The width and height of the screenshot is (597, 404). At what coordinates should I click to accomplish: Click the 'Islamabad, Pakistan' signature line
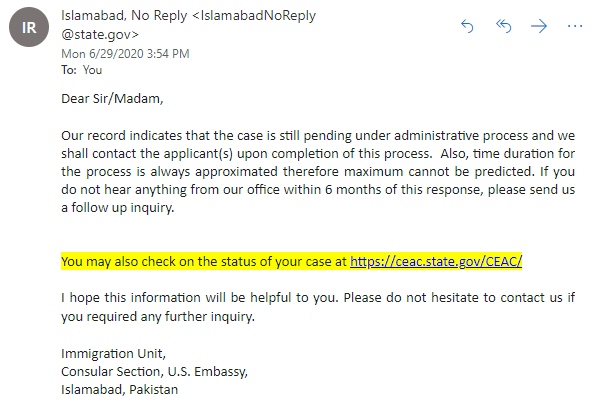[x=120, y=390]
